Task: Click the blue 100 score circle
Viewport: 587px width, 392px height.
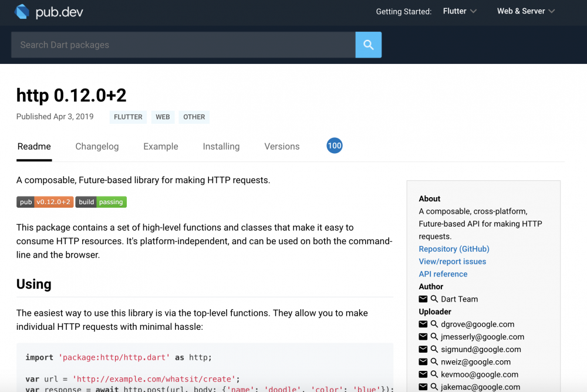Action: (x=335, y=146)
